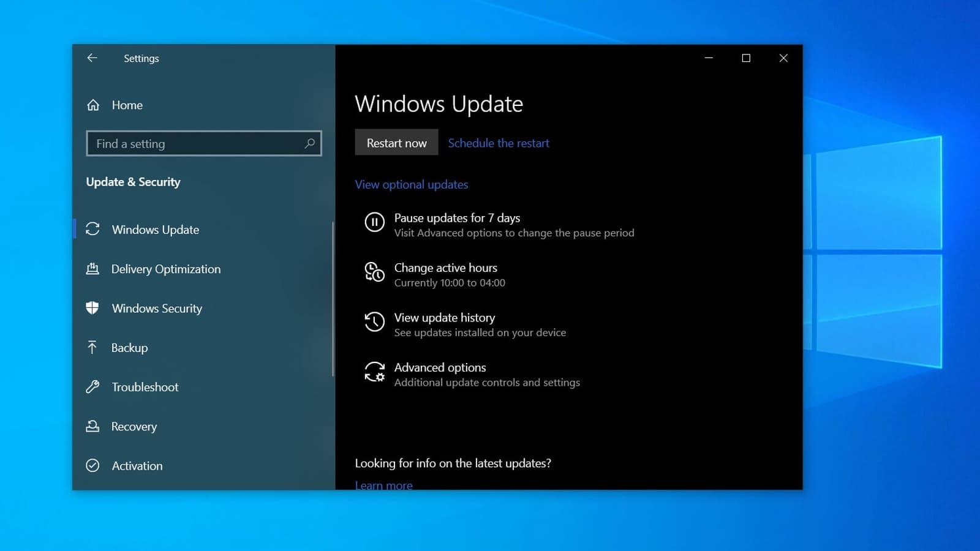Maximize the Settings window
The image size is (980, 551).
point(746,58)
